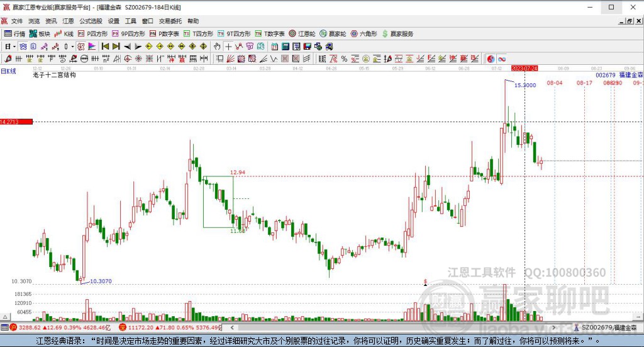Click the save floppy disk icon
The width and height of the screenshot is (644, 347).
click(x=307, y=47)
